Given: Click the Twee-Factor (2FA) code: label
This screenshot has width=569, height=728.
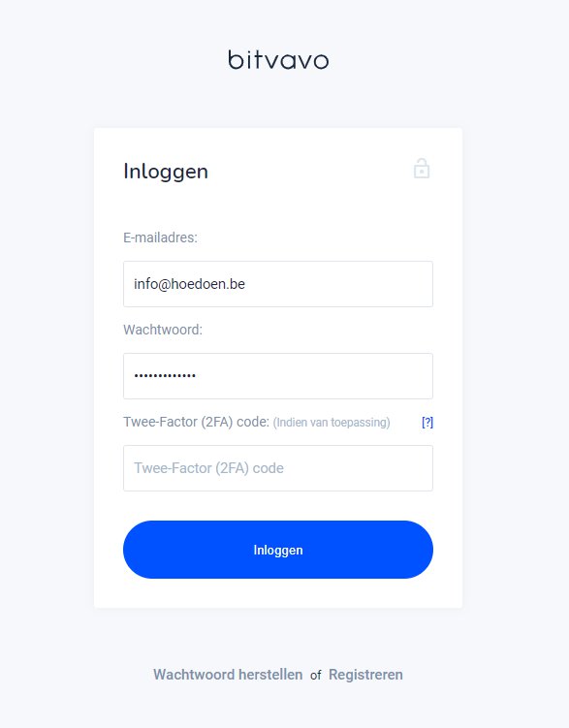Looking at the screenshot, I should pyautogui.click(x=196, y=422).
